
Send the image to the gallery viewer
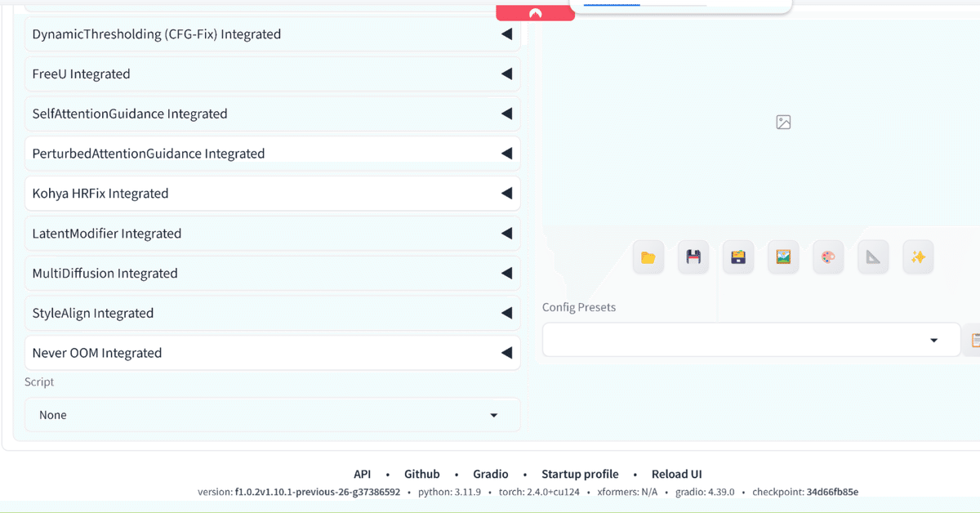pyautogui.click(x=782, y=256)
